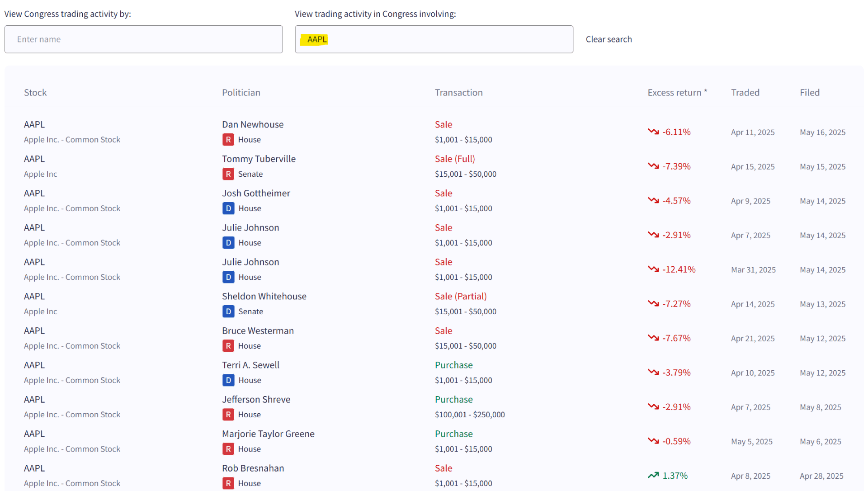Open Josh Gottheimer's trading profile
Image resolution: width=868 pixels, height=491 pixels.
256,193
